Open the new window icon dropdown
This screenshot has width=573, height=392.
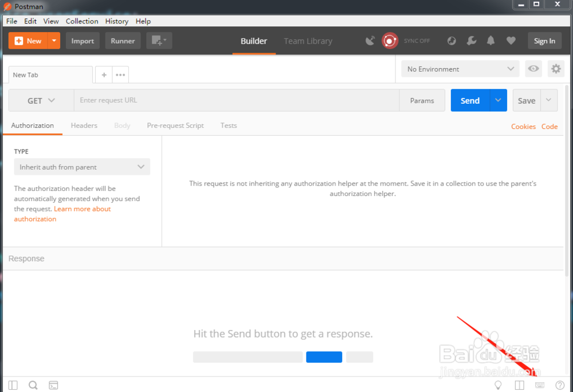tap(159, 41)
